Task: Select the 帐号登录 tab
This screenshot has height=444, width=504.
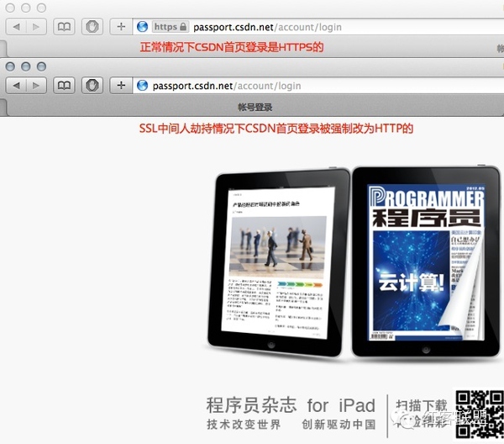Action: 255,107
